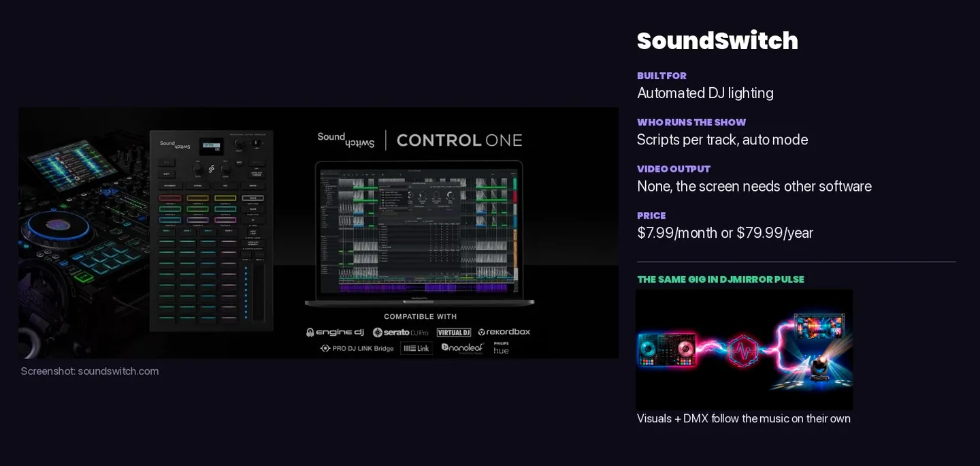This screenshot has height=466, width=980.
Task: Click the "WHO RUNS THE SHOW" label
Action: [x=691, y=123]
